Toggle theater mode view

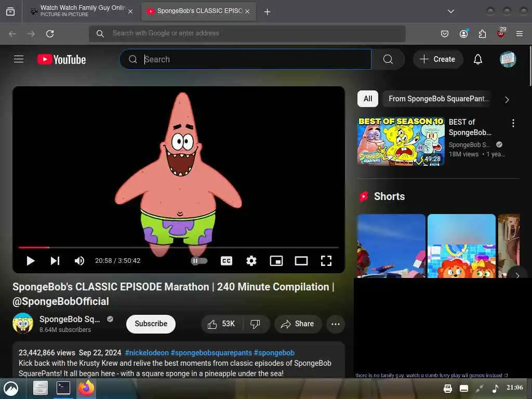tap(301, 261)
